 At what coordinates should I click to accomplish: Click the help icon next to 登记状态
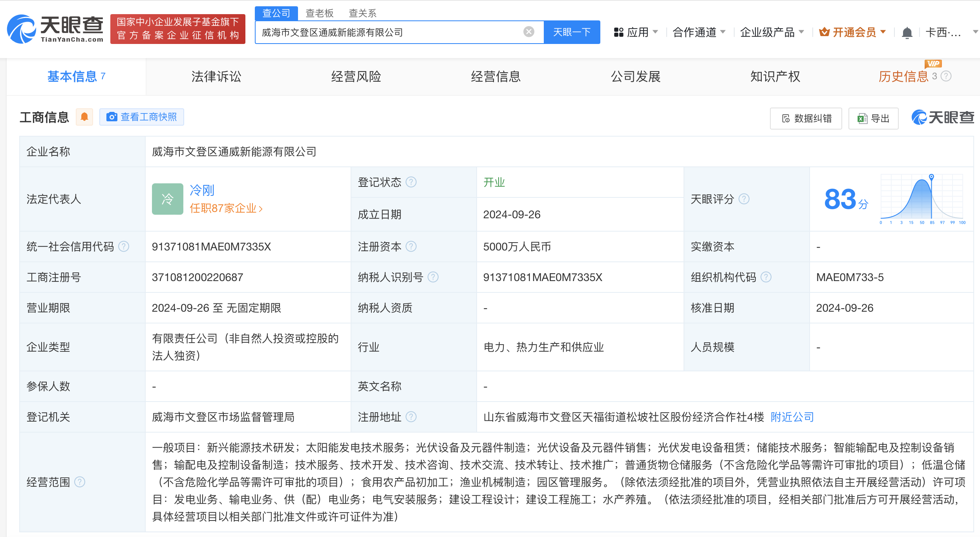411,182
